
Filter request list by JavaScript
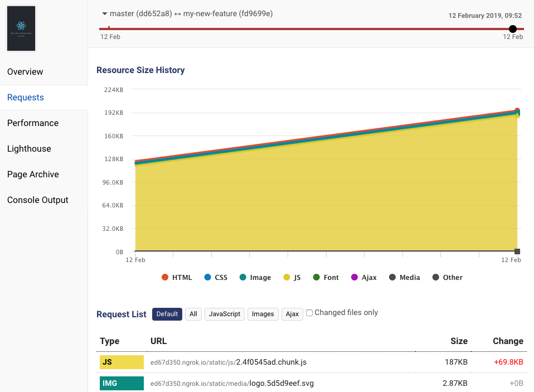tap(225, 314)
